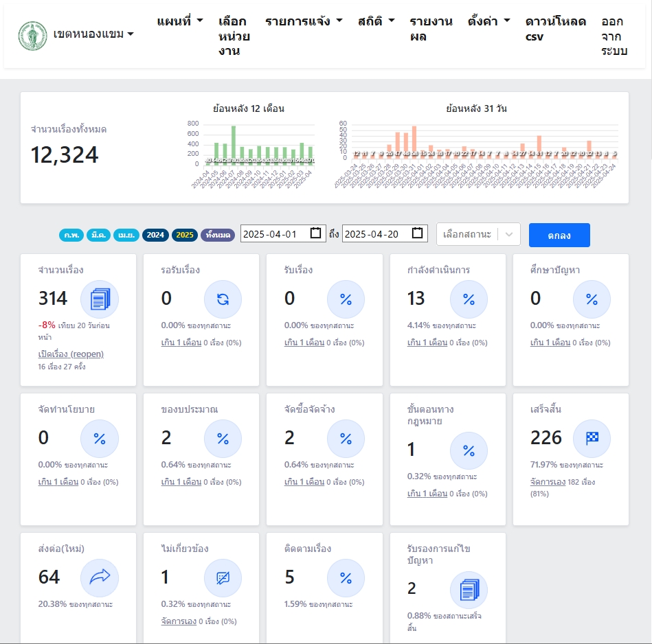
Task: Select the เม.ย. month filter pill
Action: pyautogui.click(x=126, y=235)
